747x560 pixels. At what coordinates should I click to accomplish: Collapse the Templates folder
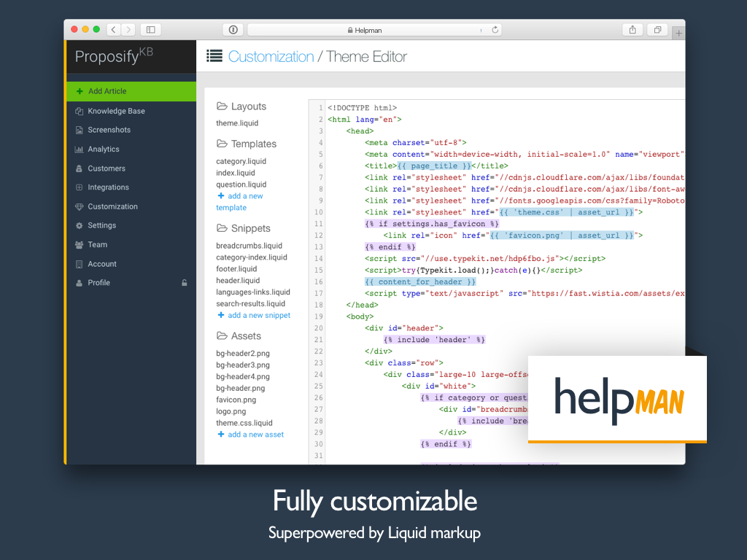point(247,144)
